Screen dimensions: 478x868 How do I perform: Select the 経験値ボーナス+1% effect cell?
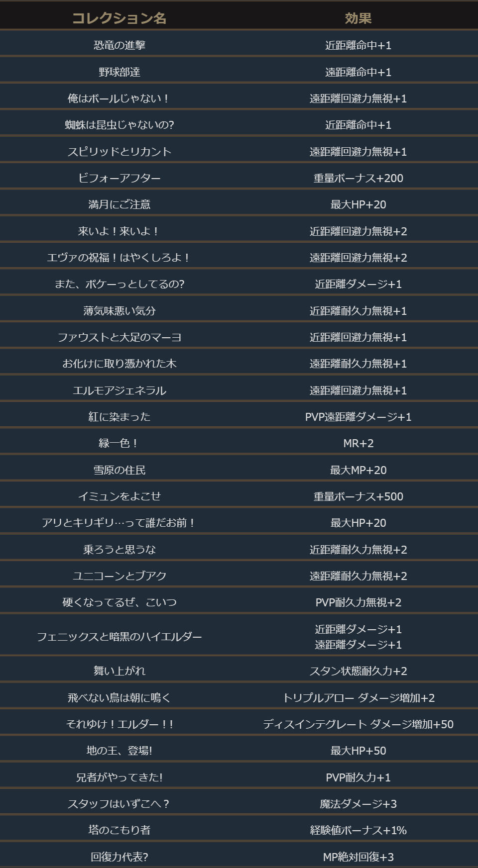pyautogui.click(x=358, y=830)
